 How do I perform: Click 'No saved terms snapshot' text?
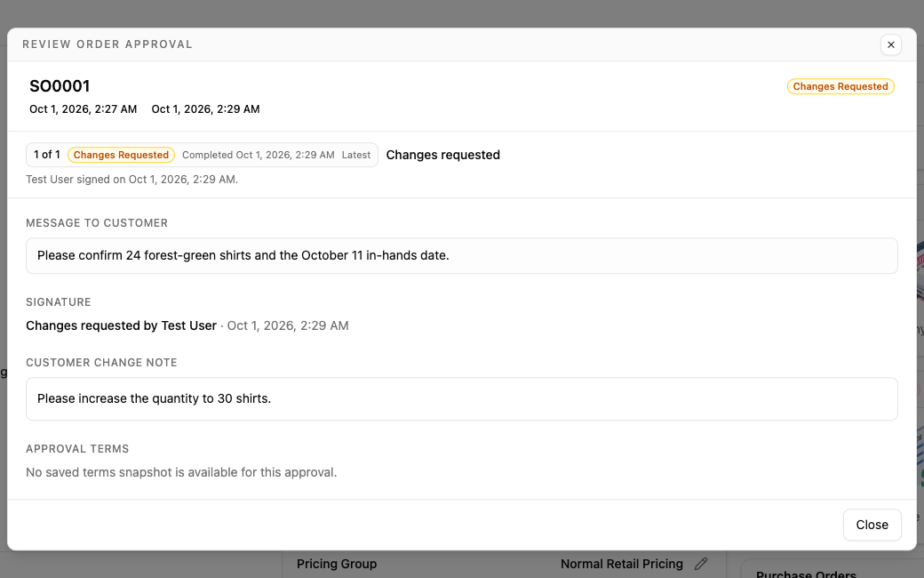(181, 472)
